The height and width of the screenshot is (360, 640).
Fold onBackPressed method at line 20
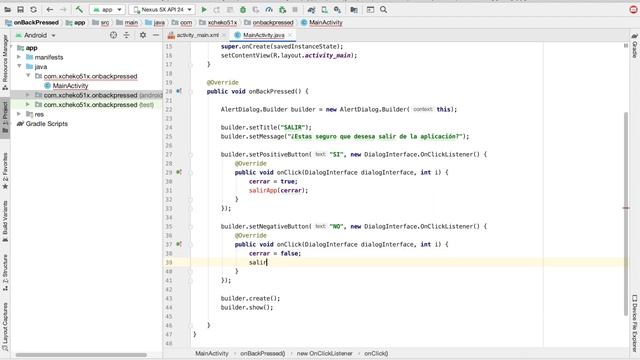click(191, 91)
